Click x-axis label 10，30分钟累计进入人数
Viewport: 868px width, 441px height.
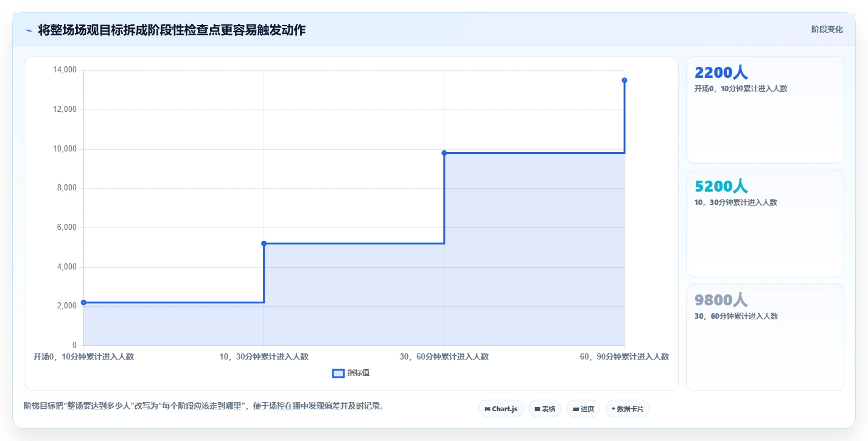[264, 356]
